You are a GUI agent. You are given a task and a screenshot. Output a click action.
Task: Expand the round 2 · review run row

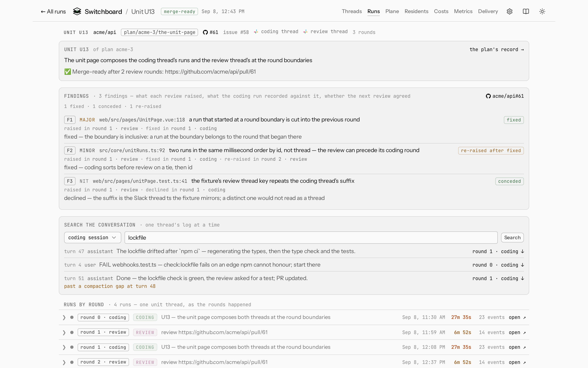tap(64, 362)
